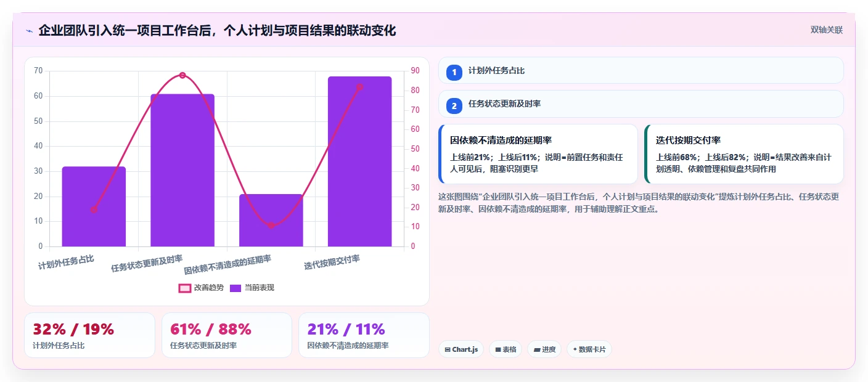
Task: Click the icon in the Chart.js tag
Action: (x=448, y=349)
